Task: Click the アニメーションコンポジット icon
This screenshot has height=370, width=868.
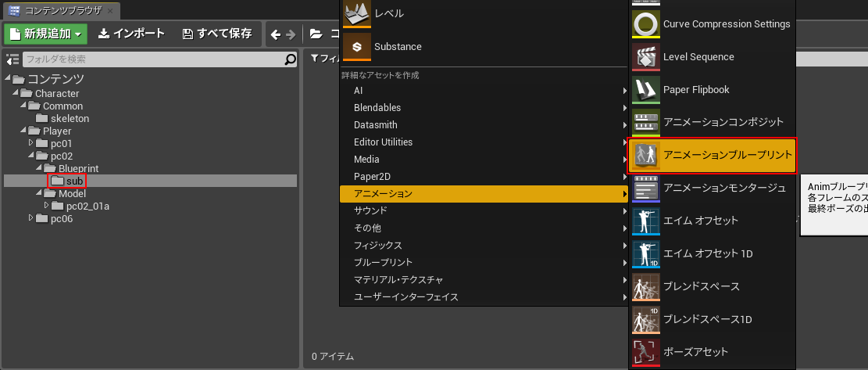Action: click(x=645, y=122)
